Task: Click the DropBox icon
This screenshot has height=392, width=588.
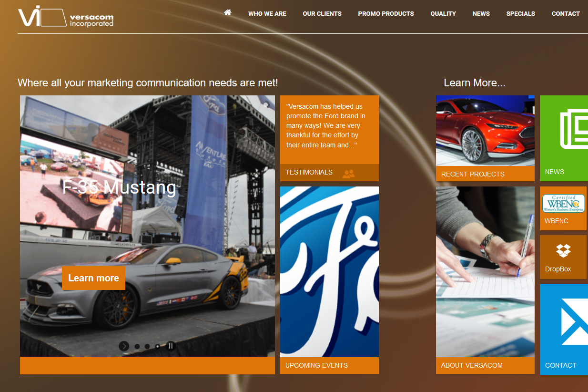Action: click(563, 250)
